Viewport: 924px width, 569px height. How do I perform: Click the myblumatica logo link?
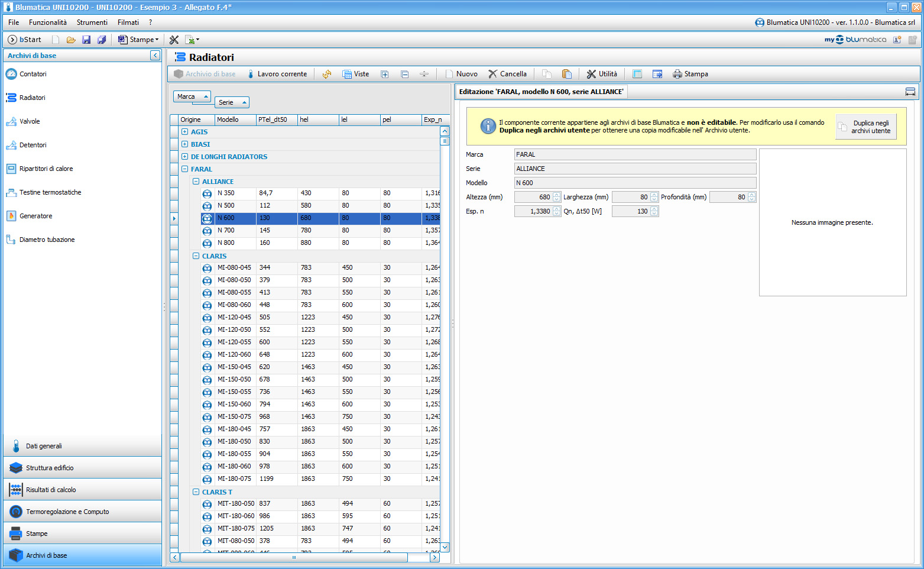pos(855,40)
